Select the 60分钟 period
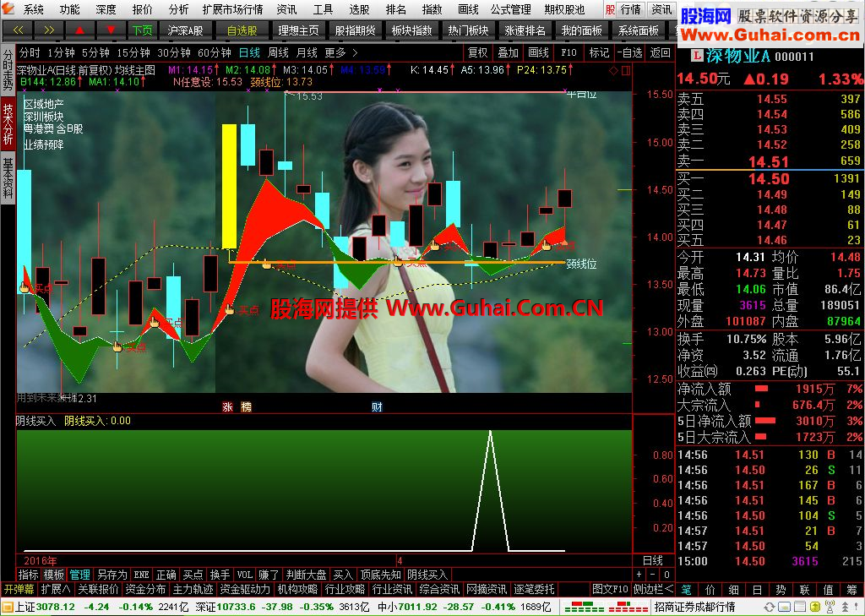865x616 pixels. point(214,52)
